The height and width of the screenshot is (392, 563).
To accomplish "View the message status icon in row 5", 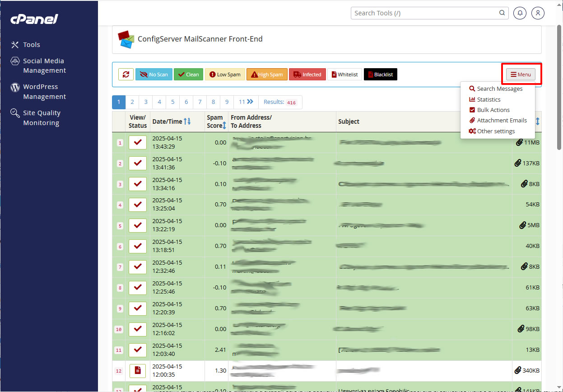I will point(138,225).
